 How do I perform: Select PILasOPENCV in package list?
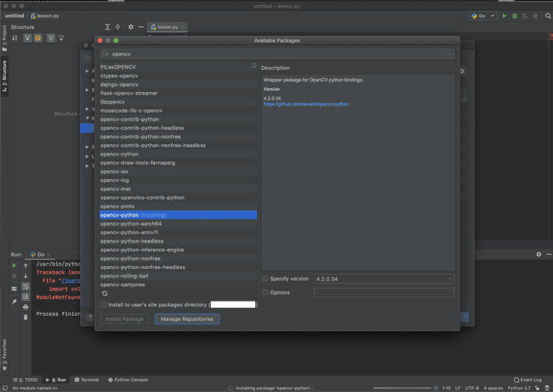click(178, 67)
